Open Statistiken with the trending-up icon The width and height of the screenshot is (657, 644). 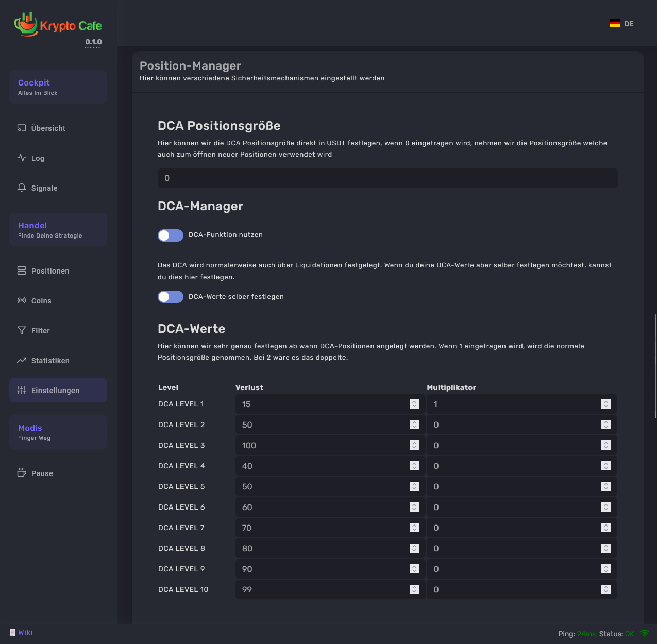point(22,360)
